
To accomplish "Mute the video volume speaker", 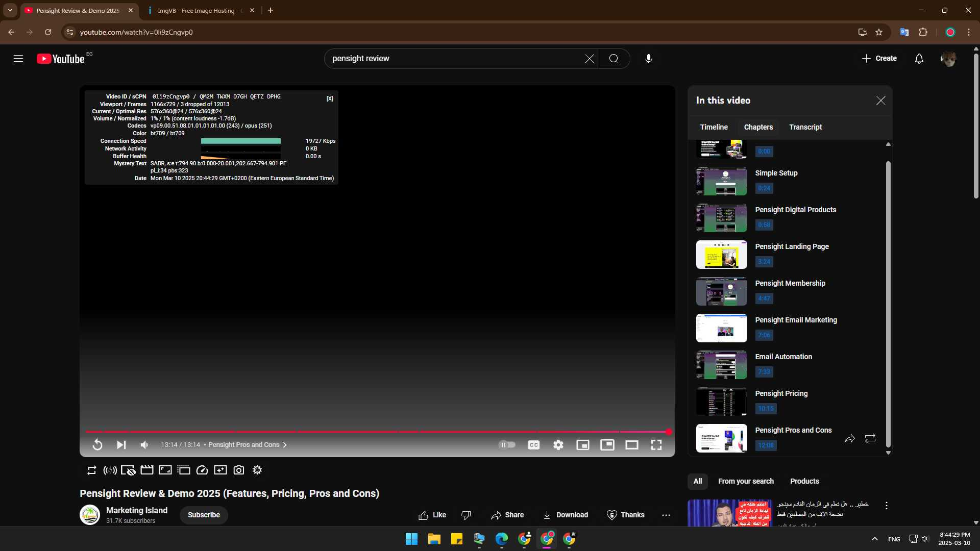I will pyautogui.click(x=144, y=445).
